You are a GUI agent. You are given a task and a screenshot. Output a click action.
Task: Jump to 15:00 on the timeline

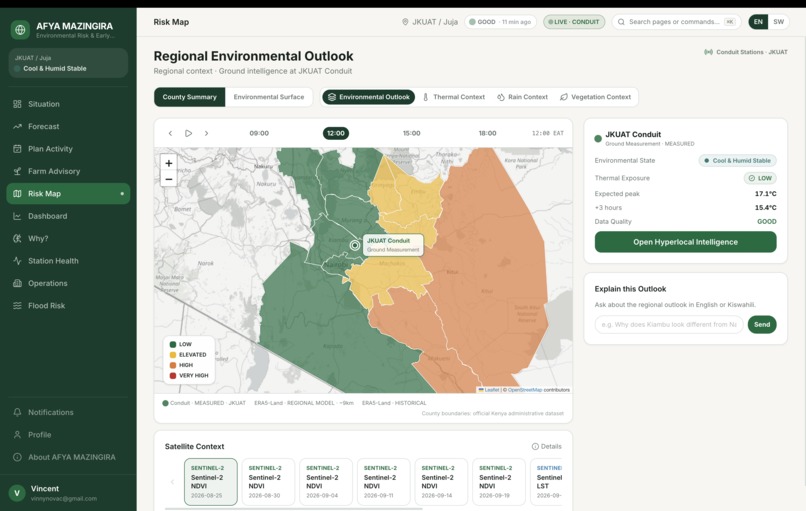412,134
